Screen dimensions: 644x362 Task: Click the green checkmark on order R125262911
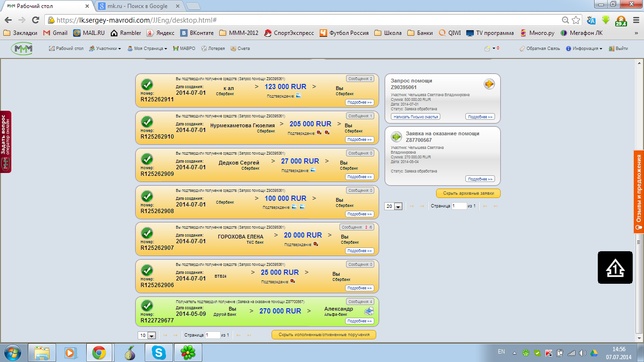147,85
